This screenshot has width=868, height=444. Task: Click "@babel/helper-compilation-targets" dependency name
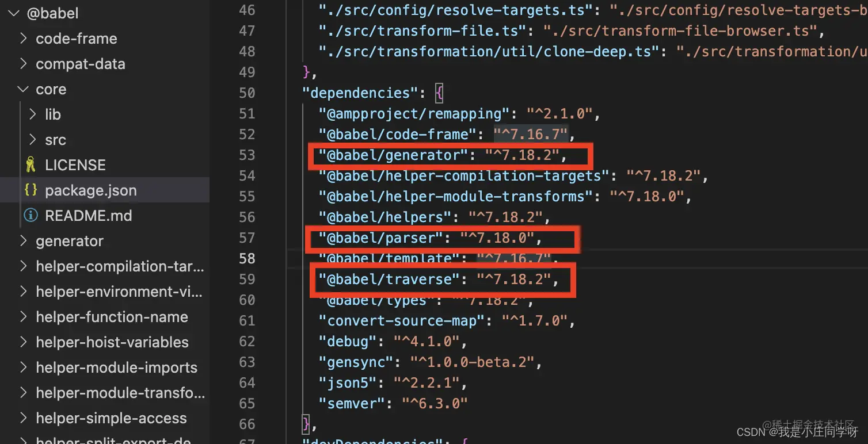click(464, 175)
